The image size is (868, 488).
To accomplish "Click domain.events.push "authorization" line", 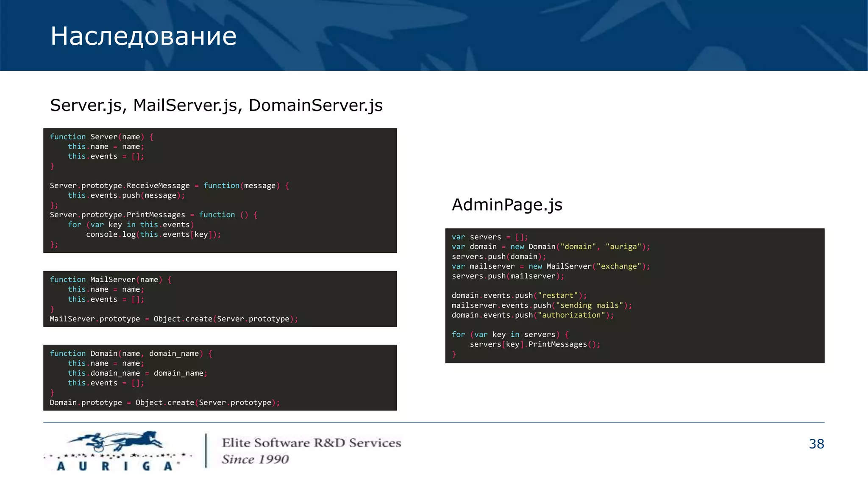I will [533, 315].
